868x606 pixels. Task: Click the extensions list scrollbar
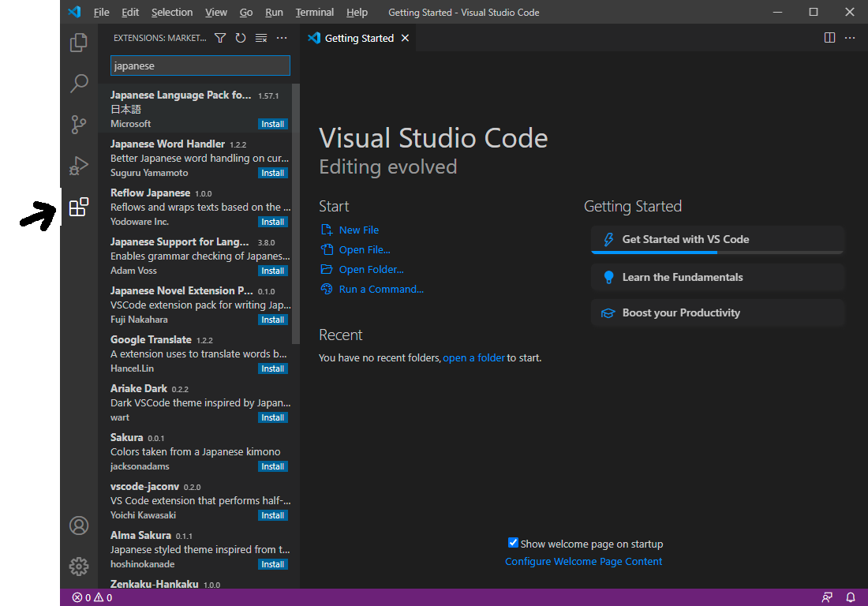click(296, 213)
